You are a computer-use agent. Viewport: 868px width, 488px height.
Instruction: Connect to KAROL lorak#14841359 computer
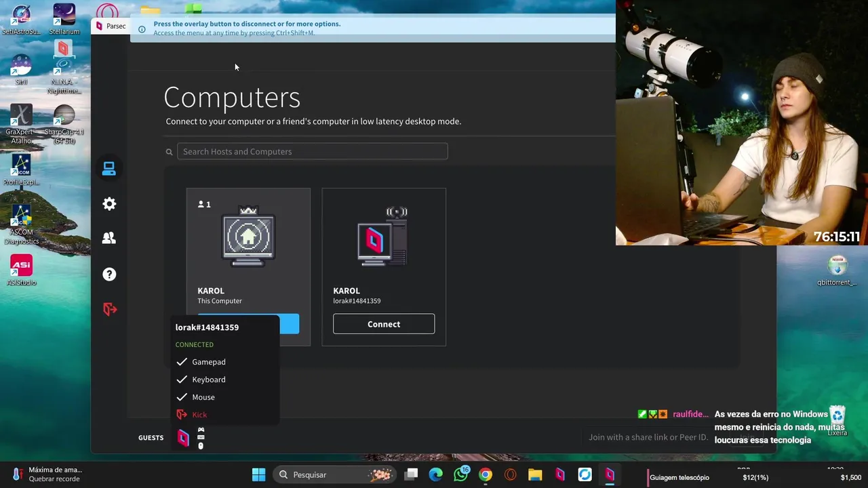click(x=384, y=324)
